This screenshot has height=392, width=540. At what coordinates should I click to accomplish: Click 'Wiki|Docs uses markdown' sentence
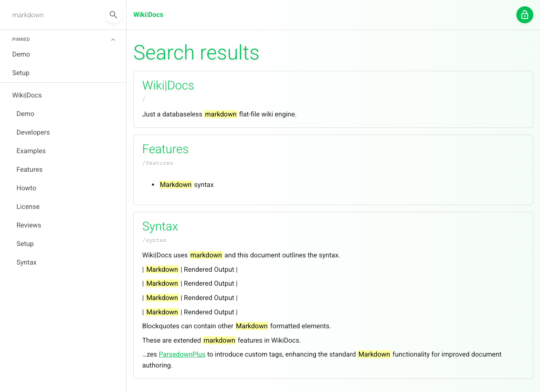click(x=241, y=255)
